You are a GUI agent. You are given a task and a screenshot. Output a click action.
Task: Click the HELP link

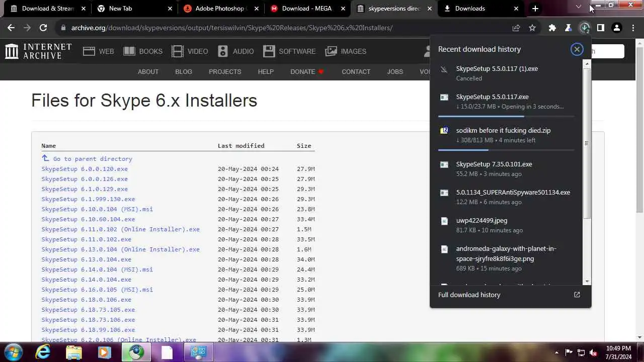[x=266, y=72]
